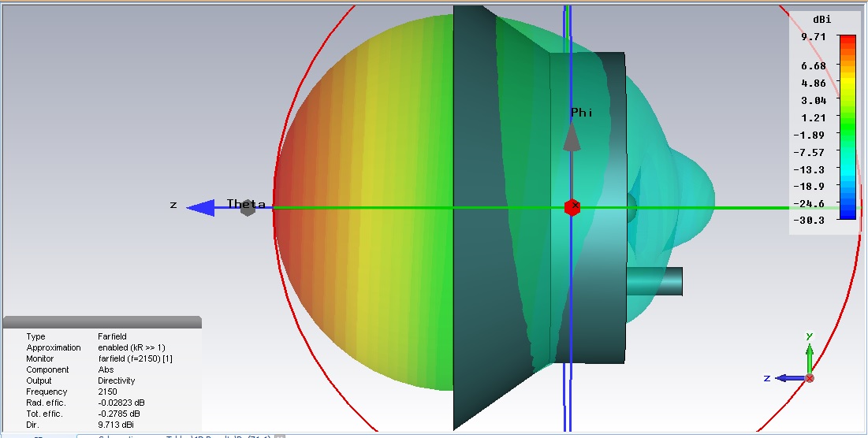Screen dimensions: 868x438
Task: Click the 'Rad. effic.' row label
Action: click(46, 403)
